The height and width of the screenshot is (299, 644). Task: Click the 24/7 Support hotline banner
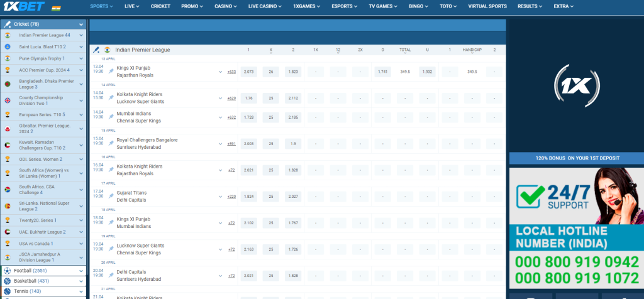tap(577, 228)
